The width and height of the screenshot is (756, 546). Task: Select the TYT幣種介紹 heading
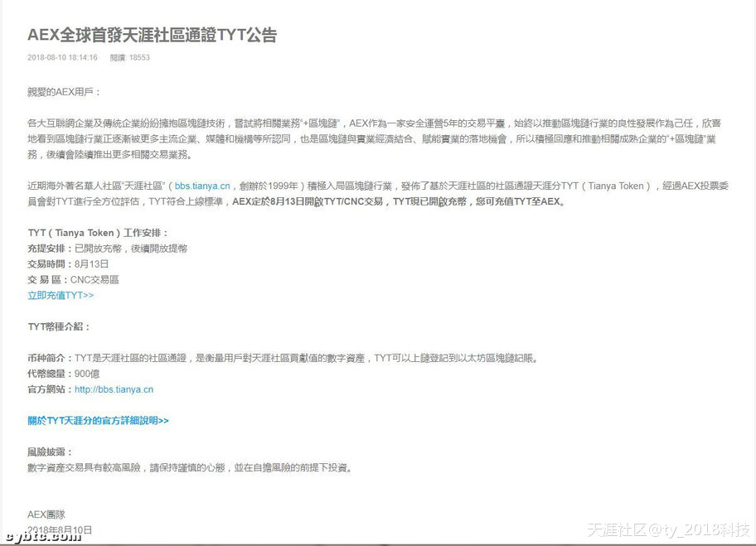(59, 327)
